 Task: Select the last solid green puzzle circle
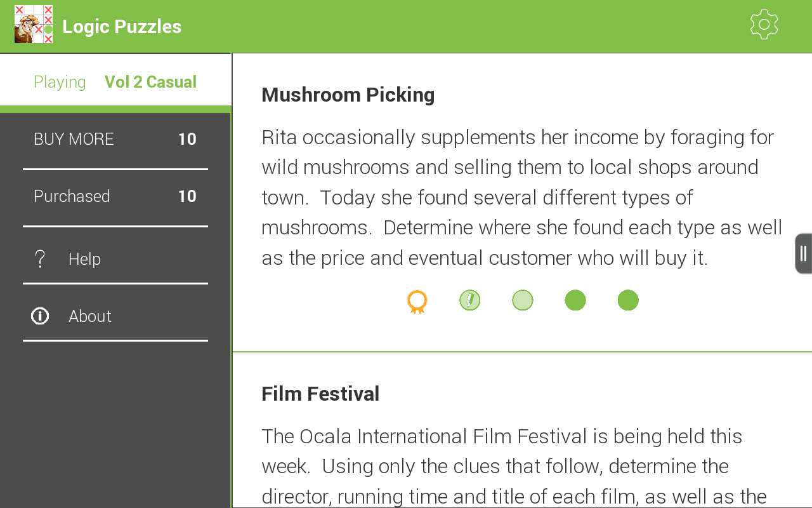[627, 300]
